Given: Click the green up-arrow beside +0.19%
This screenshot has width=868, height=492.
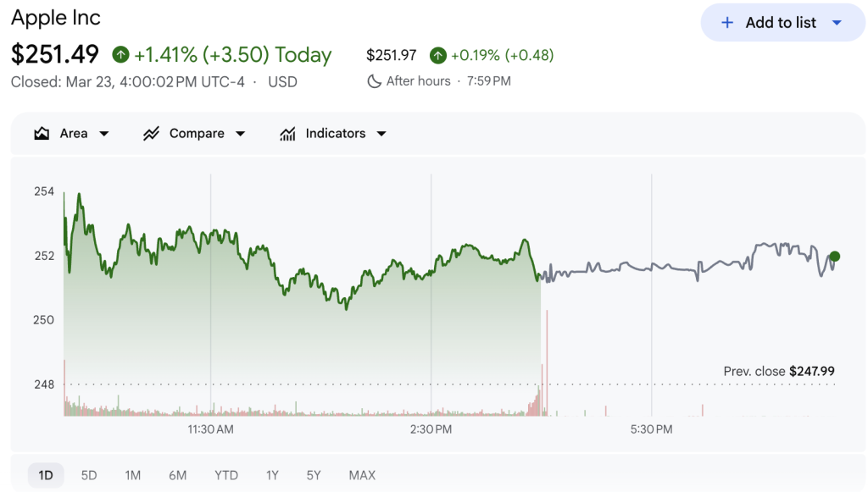Looking at the screenshot, I should (437, 55).
